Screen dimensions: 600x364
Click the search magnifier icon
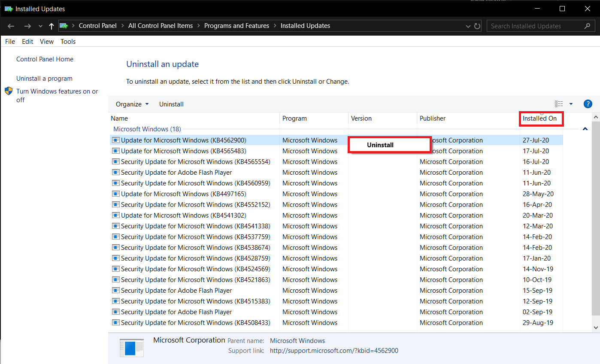click(x=587, y=26)
